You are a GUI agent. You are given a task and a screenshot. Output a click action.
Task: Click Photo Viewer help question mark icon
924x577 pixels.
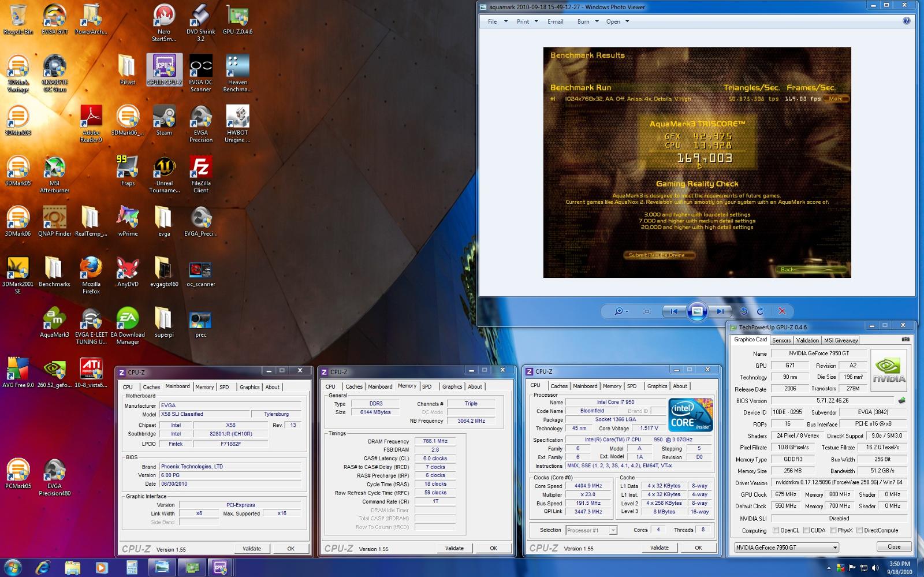906,21
